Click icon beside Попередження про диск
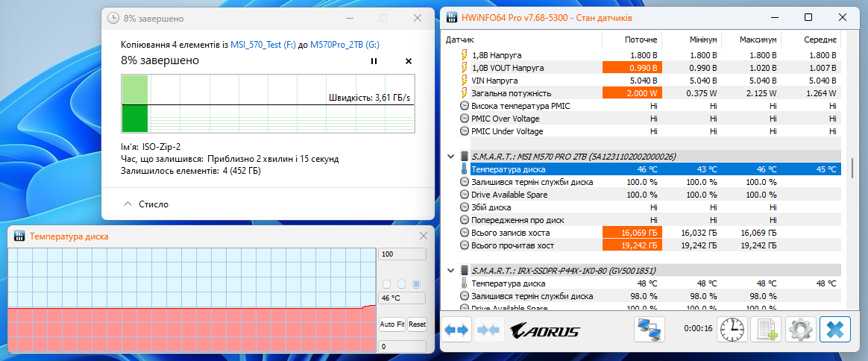 click(464, 220)
